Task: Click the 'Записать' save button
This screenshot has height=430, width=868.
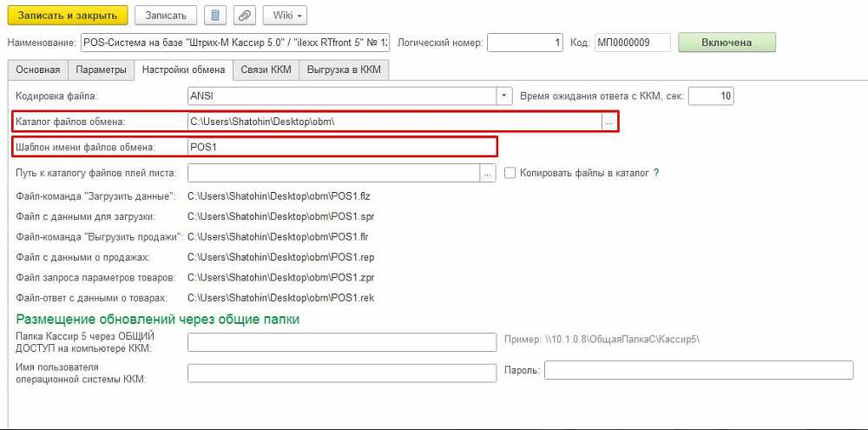Action: click(165, 16)
